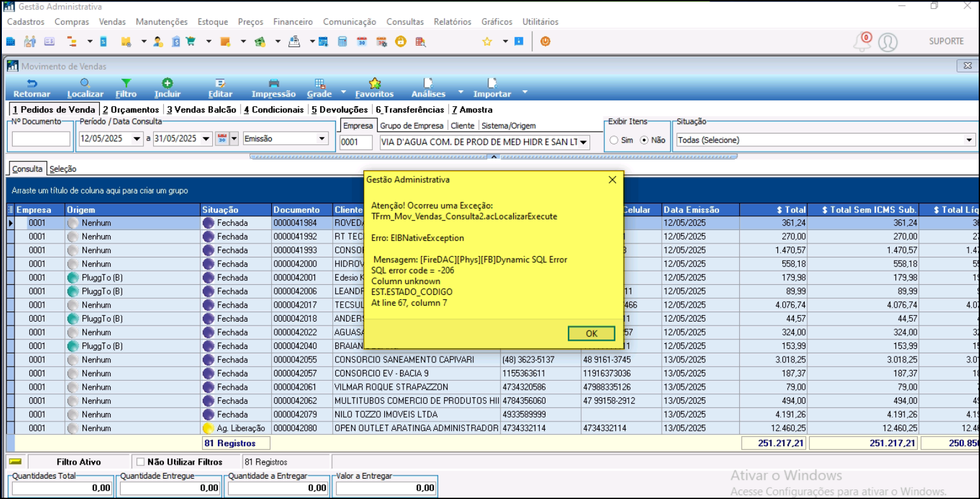Screen dimensions: 980x499
Task: Open the Financeiro menu
Action: coord(293,22)
